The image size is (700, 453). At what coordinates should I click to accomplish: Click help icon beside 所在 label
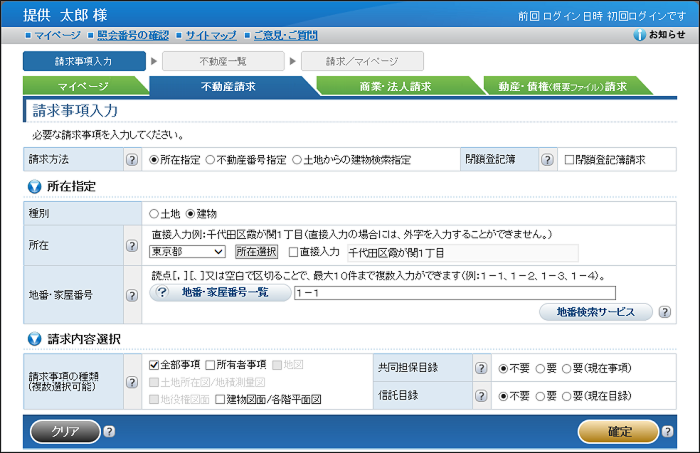click(x=132, y=245)
